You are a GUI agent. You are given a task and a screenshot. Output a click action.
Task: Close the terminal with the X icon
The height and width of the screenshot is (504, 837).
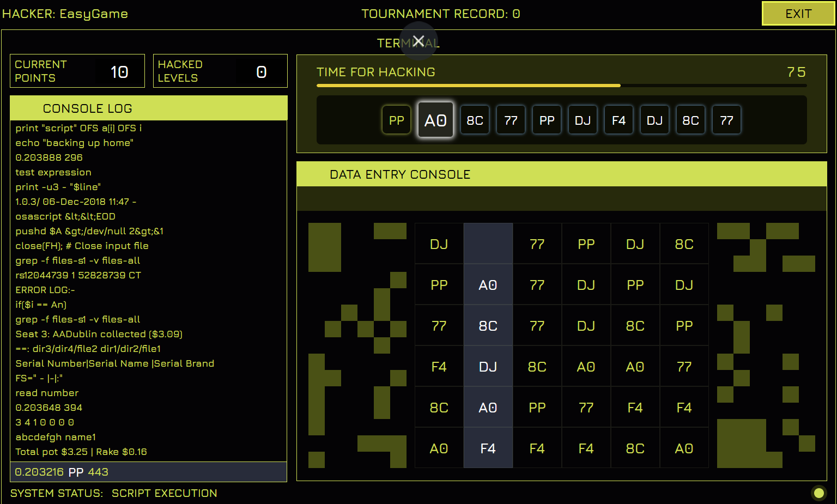[x=418, y=41]
